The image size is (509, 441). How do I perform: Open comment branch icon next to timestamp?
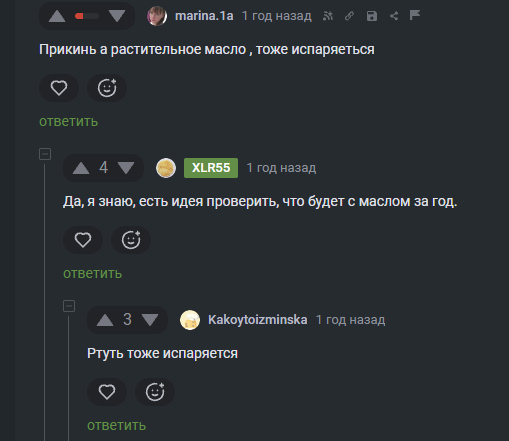tap(328, 16)
